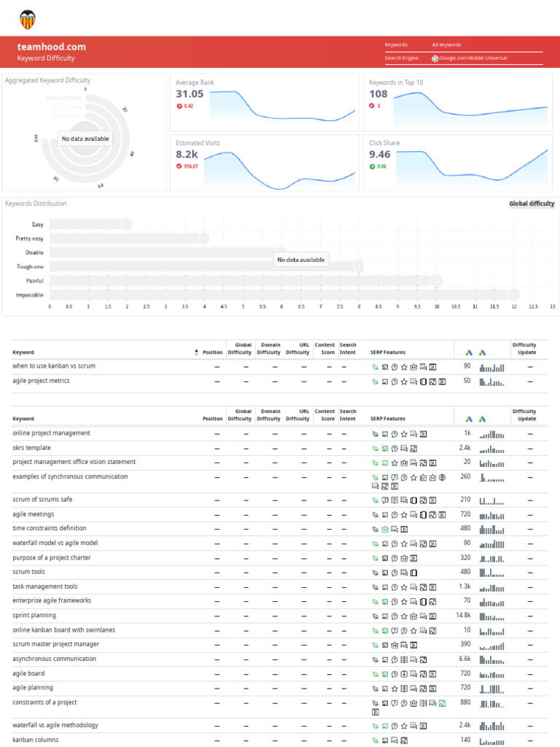Click 'No data available' in Aggregated Keyword Difficulty
The width and height of the screenshot is (560, 747).
pyautogui.click(x=85, y=139)
